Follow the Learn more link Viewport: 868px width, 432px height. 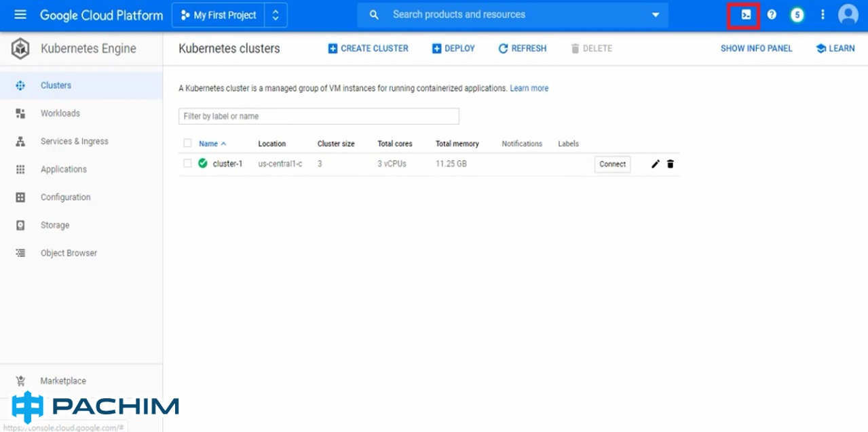click(x=529, y=88)
